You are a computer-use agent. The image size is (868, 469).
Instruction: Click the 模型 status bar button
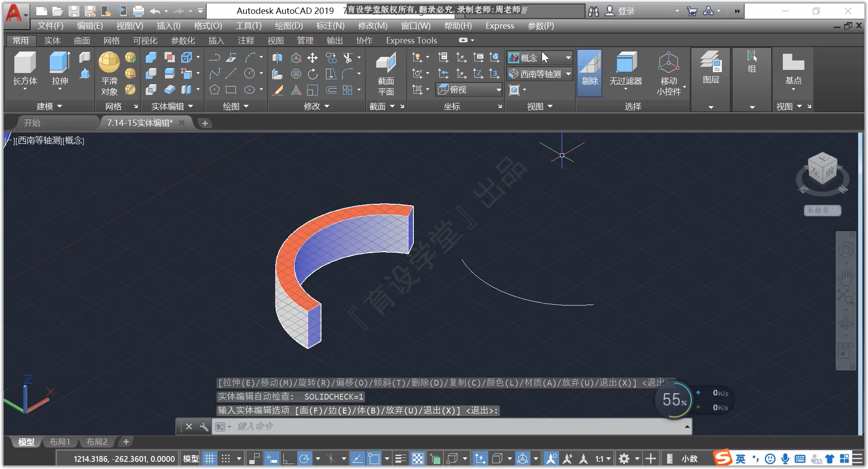[191, 459]
